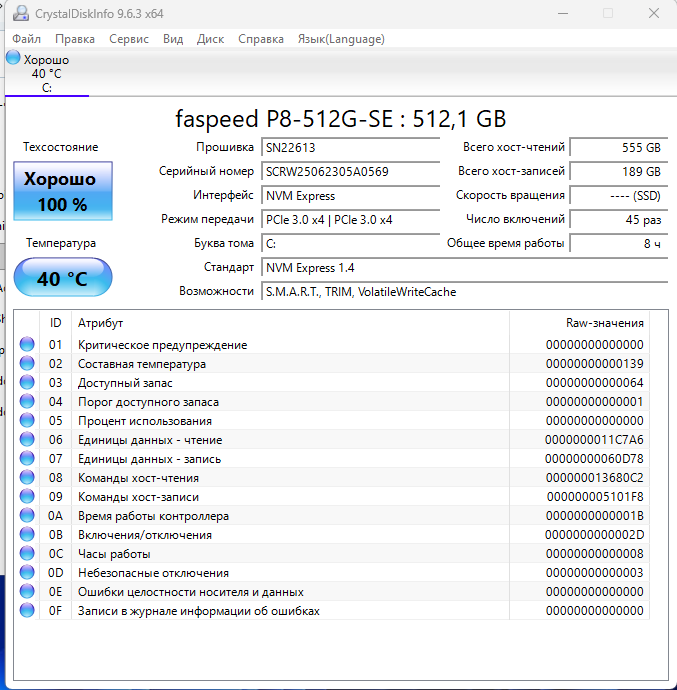Click the serial number field

(350, 171)
